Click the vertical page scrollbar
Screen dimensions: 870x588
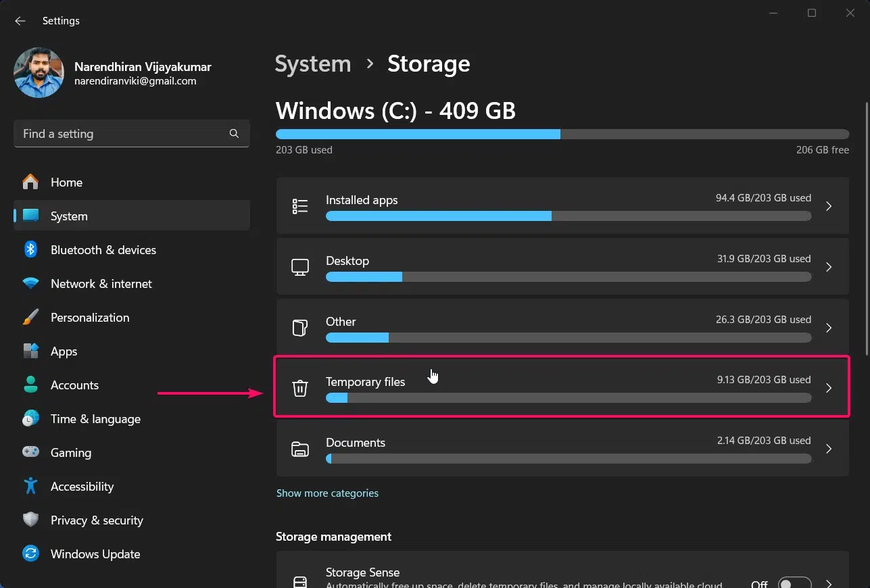pyautogui.click(x=866, y=228)
